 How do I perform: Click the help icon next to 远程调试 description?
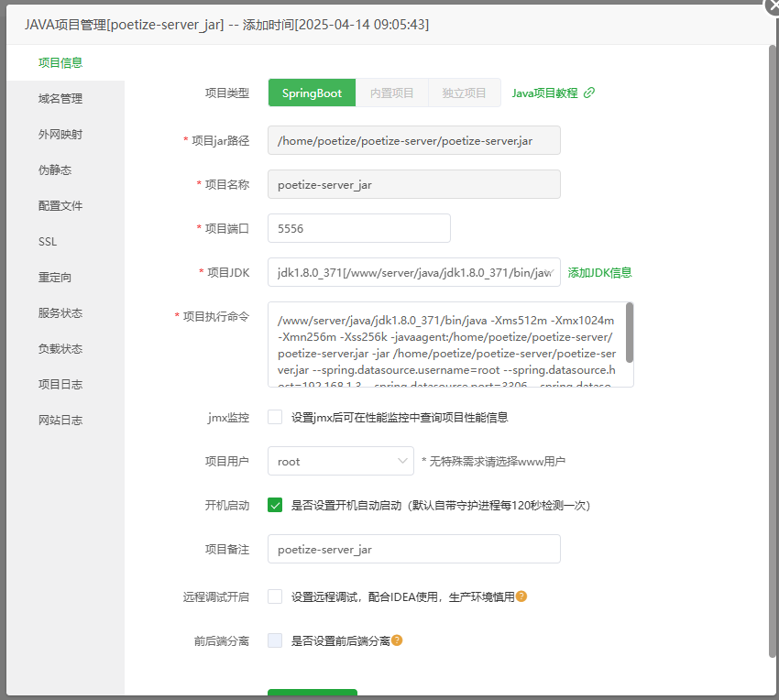click(521, 596)
